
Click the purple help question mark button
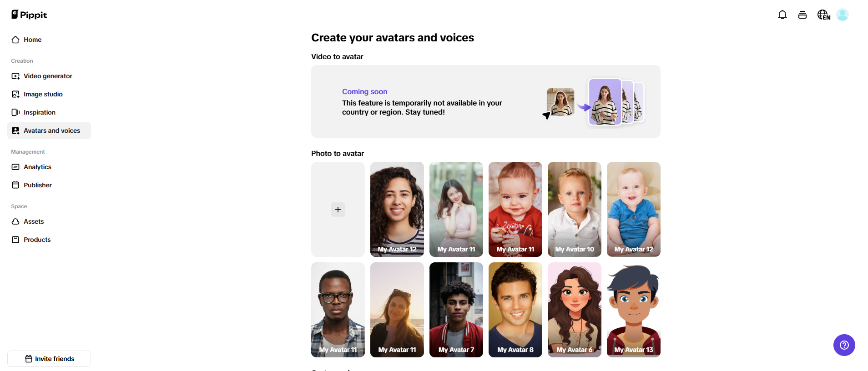pos(844,345)
